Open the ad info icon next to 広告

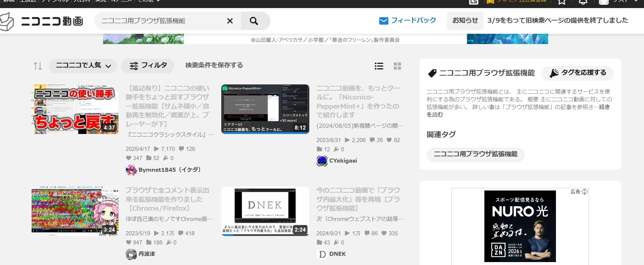[x=585, y=192]
